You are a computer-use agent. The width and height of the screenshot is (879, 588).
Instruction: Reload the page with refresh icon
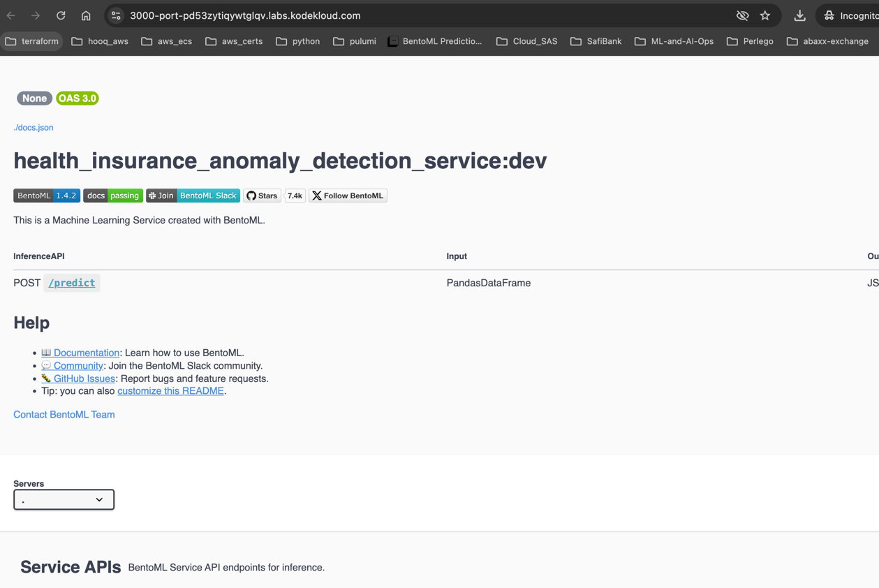[61, 15]
